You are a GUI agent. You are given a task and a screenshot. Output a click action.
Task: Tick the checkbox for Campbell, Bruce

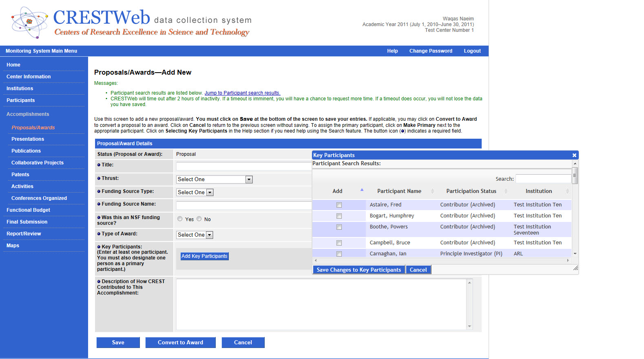(339, 243)
